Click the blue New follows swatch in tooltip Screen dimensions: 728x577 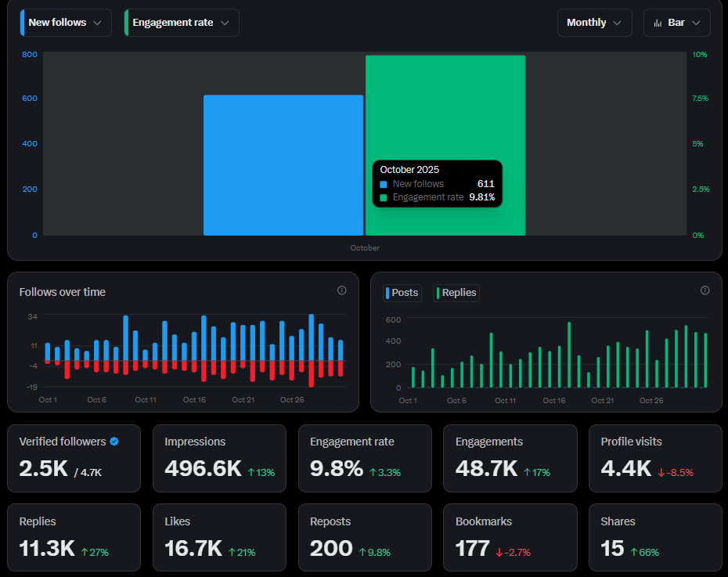(x=384, y=184)
